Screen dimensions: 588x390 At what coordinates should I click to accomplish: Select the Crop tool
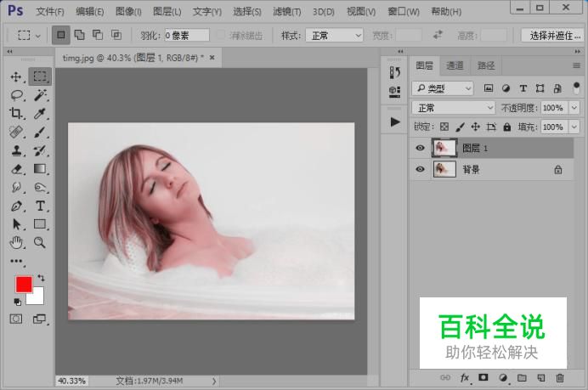click(x=16, y=114)
